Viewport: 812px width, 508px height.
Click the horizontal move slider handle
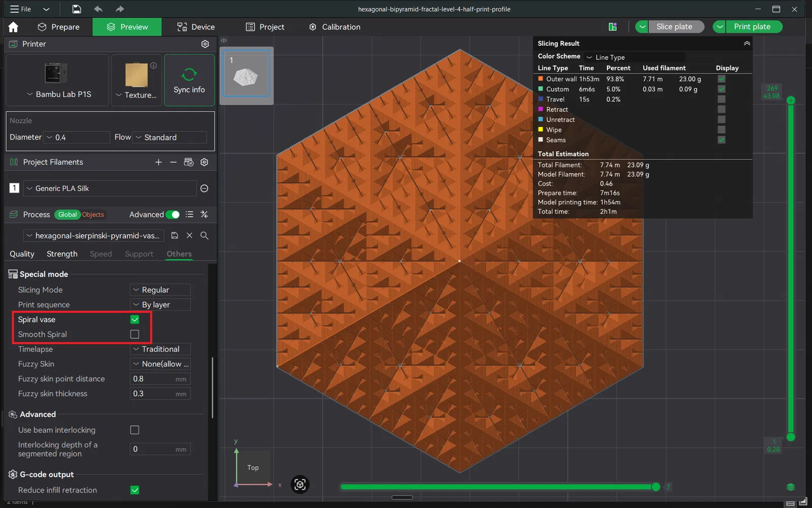pyautogui.click(x=656, y=487)
